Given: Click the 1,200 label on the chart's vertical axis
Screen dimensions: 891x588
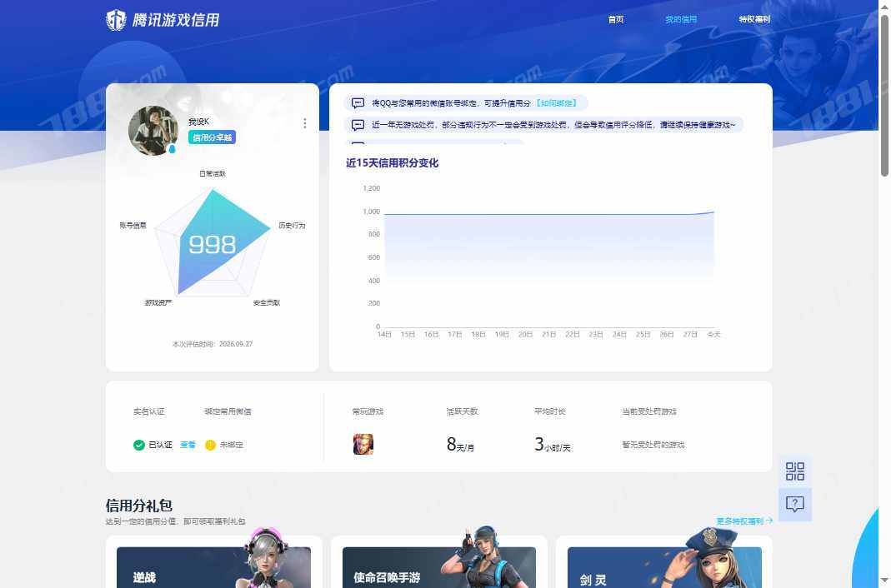Looking at the screenshot, I should coord(372,188).
